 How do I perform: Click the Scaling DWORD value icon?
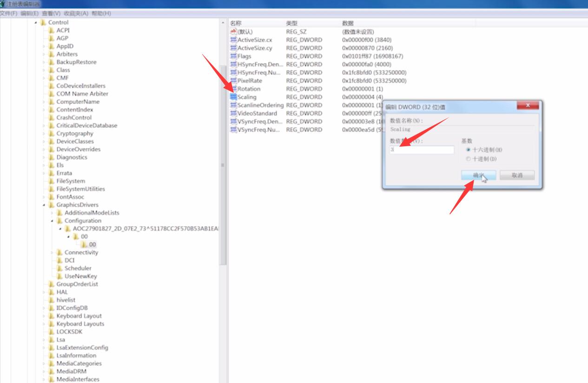(x=233, y=97)
